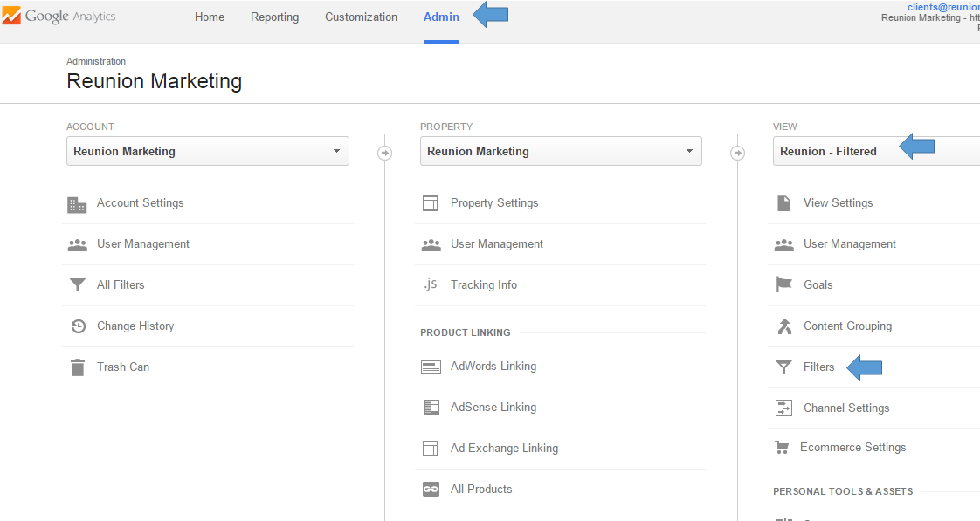This screenshot has height=521, width=980.
Task: Open Ecommerce Settings link
Action: [x=853, y=448]
